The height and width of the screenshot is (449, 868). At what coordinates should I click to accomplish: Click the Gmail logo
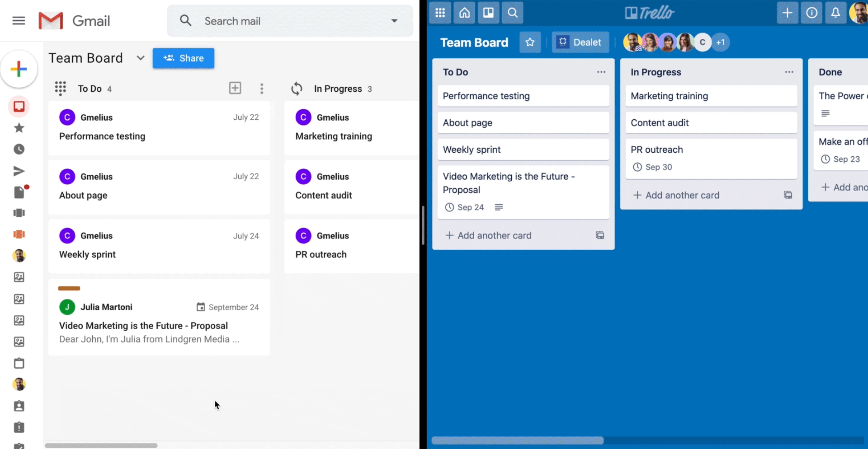tap(75, 21)
